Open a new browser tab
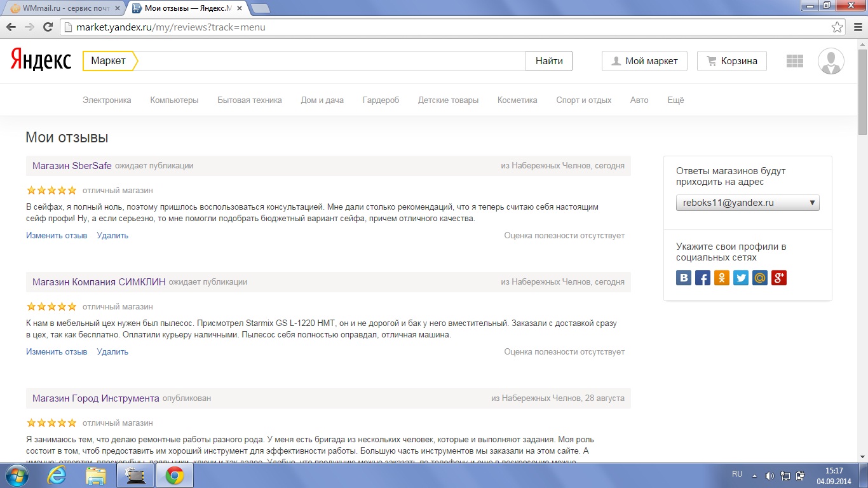868x488 pixels. coord(260,8)
